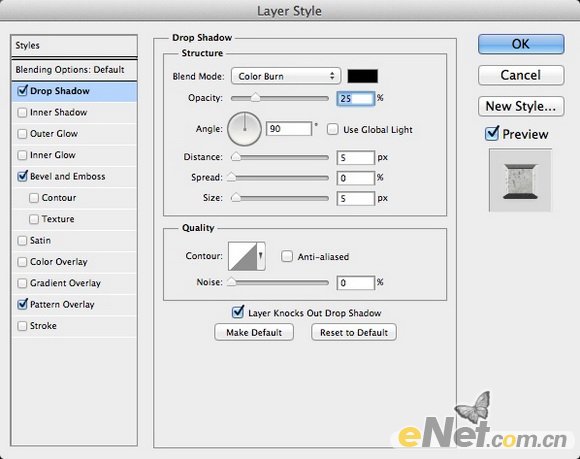Click the Make Default button
This screenshot has width=580, height=459.
click(254, 332)
